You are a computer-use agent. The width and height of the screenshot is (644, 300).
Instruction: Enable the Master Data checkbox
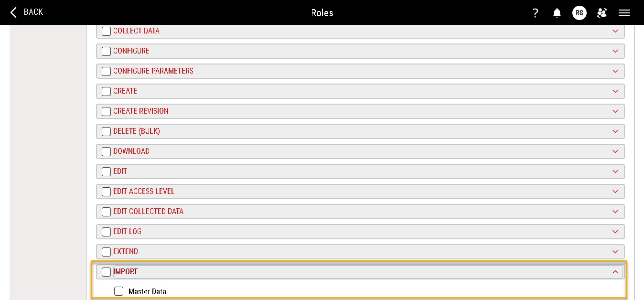pyautogui.click(x=119, y=291)
